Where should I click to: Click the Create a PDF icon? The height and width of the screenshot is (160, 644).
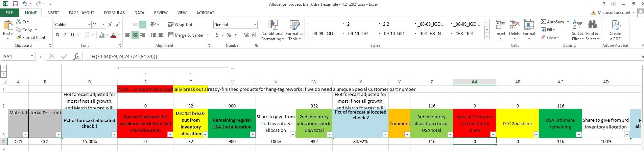[615, 25]
